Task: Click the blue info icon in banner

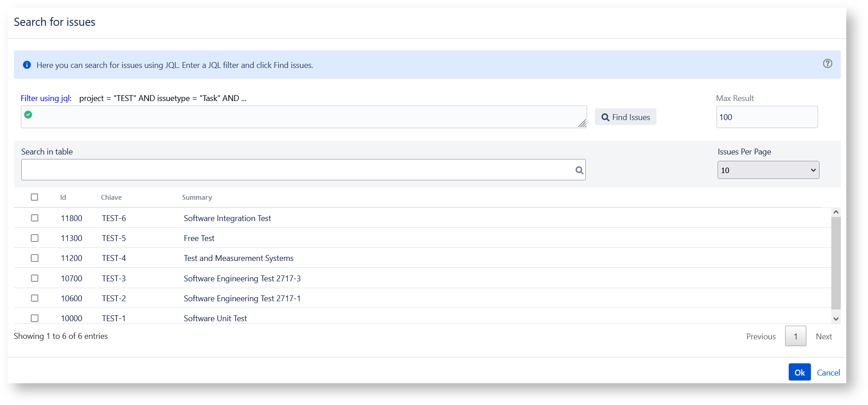Action: click(x=27, y=65)
